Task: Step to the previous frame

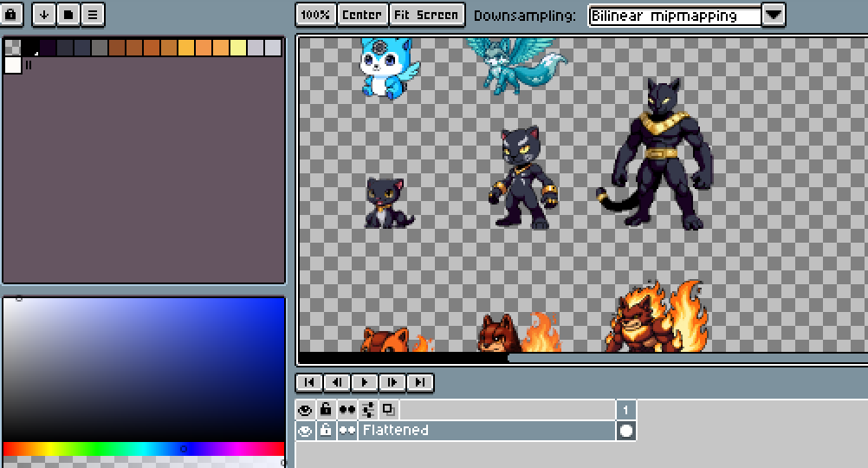Action: tap(337, 382)
